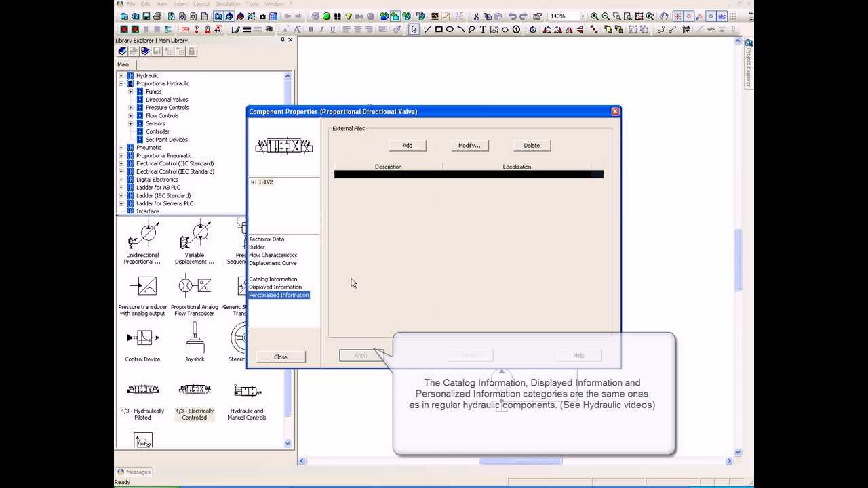Select the Joystick component in library
This screenshot has height=488, width=868.
[x=195, y=343]
